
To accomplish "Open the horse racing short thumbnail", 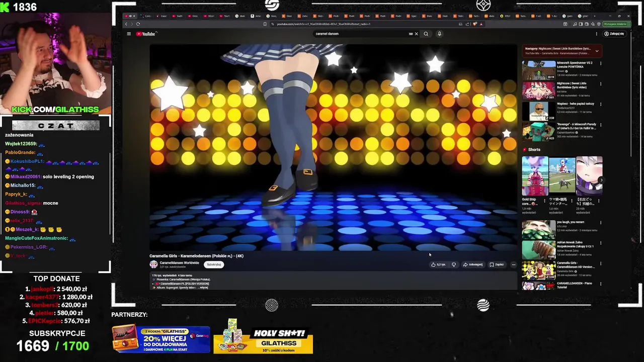I will tap(562, 176).
